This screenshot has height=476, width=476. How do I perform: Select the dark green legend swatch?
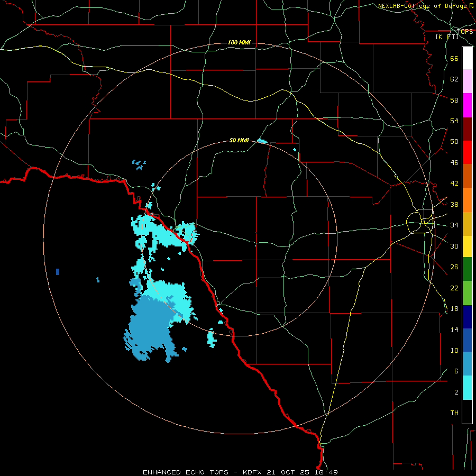[467, 269]
